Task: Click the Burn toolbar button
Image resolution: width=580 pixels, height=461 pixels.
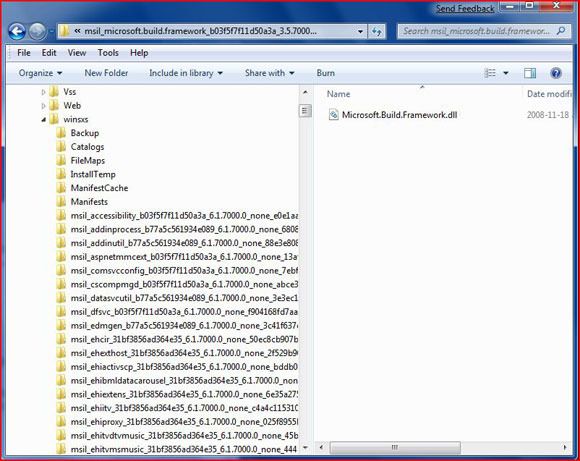Action: tap(326, 73)
